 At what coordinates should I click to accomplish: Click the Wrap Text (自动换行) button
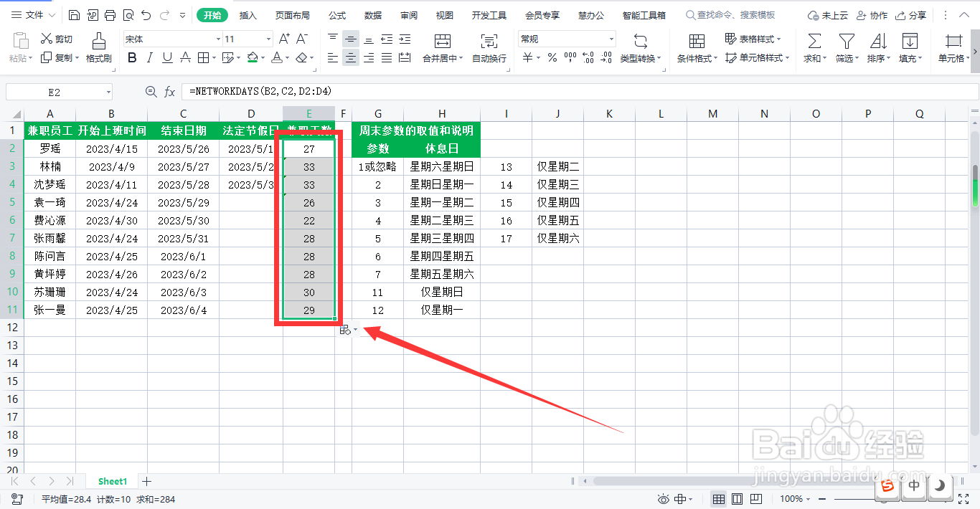[489, 48]
